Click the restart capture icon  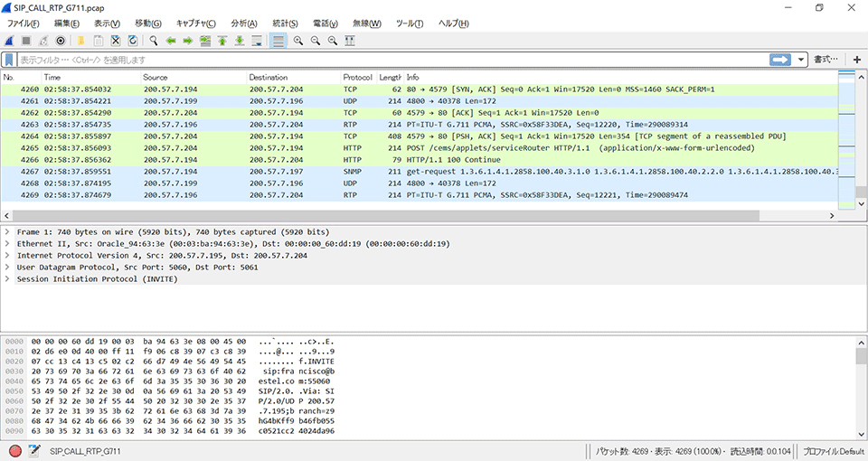43,41
